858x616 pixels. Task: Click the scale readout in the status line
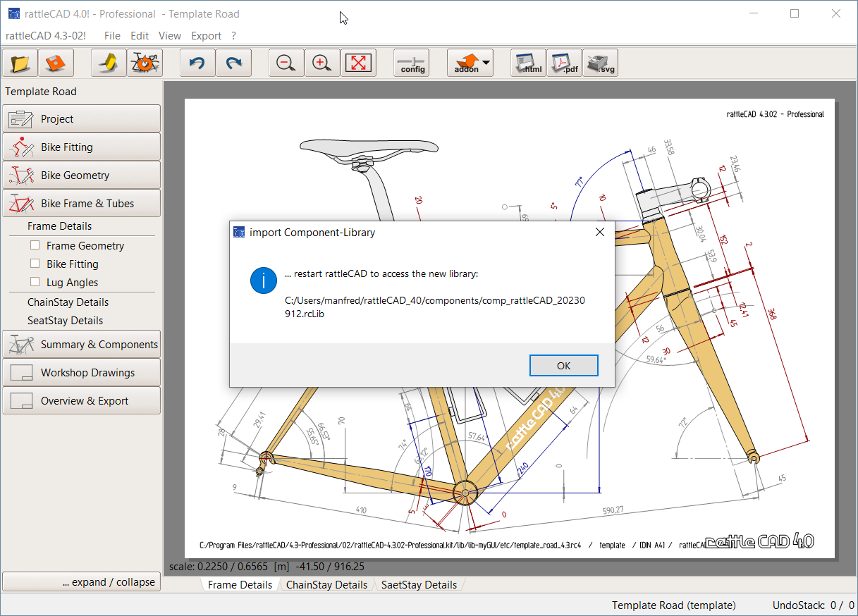click(x=266, y=566)
